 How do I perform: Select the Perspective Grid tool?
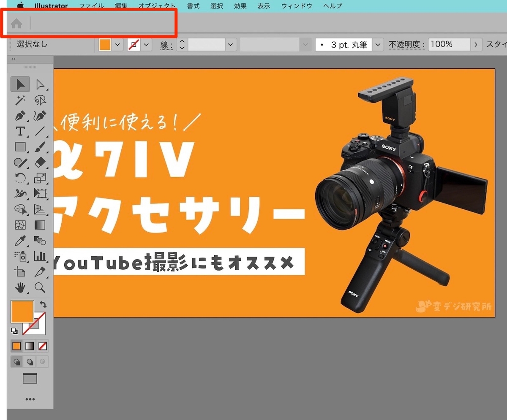[x=40, y=209]
